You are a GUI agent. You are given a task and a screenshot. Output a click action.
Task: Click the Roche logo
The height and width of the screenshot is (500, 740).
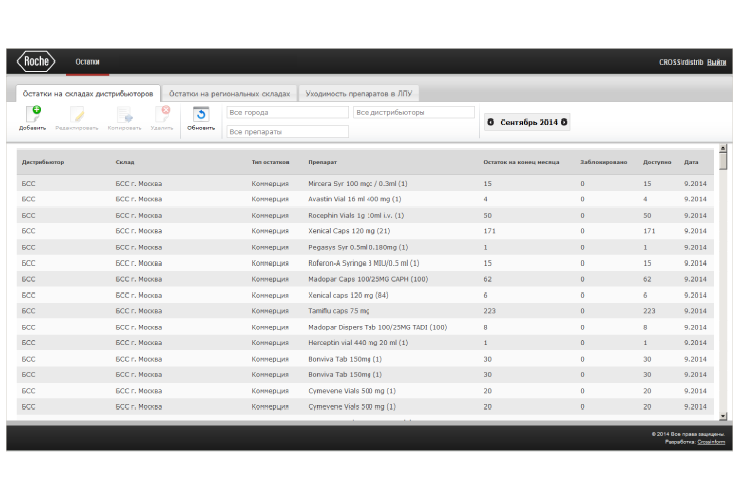tap(37, 62)
